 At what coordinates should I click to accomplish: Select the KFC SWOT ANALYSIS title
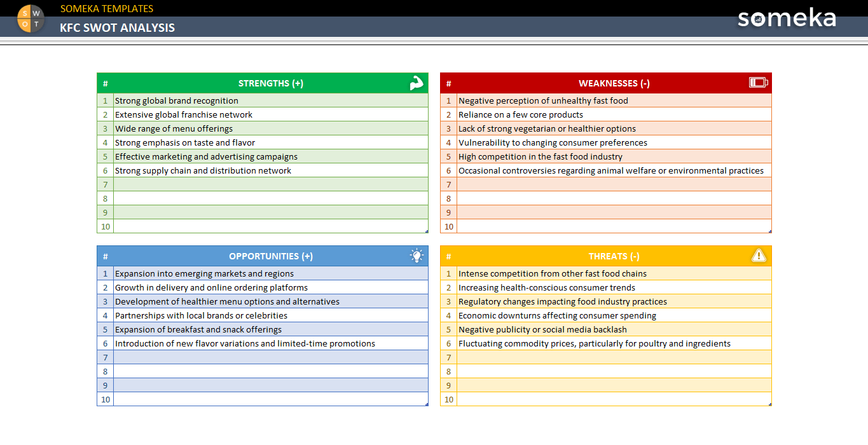(x=118, y=27)
